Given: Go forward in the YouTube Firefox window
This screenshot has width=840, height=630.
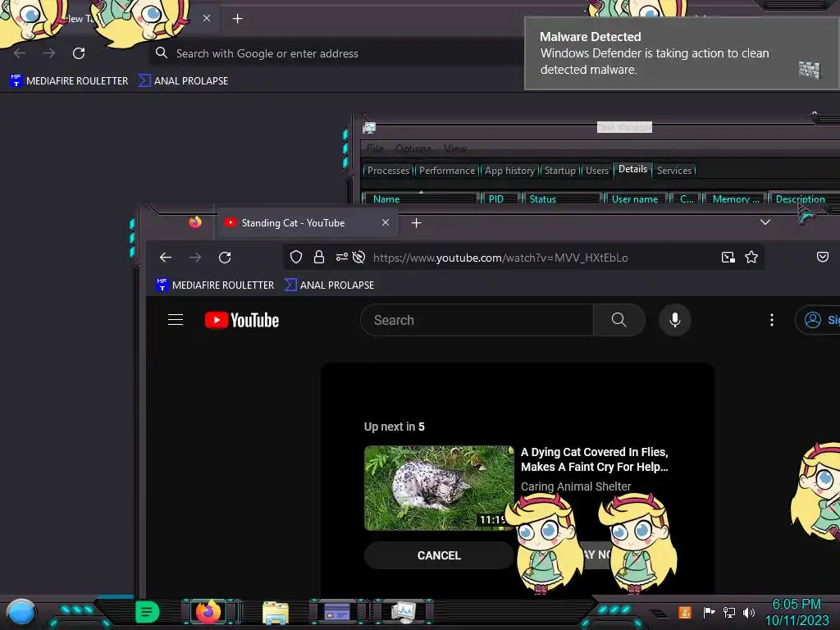Looking at the screenshot, I should (x=195, y=258).
